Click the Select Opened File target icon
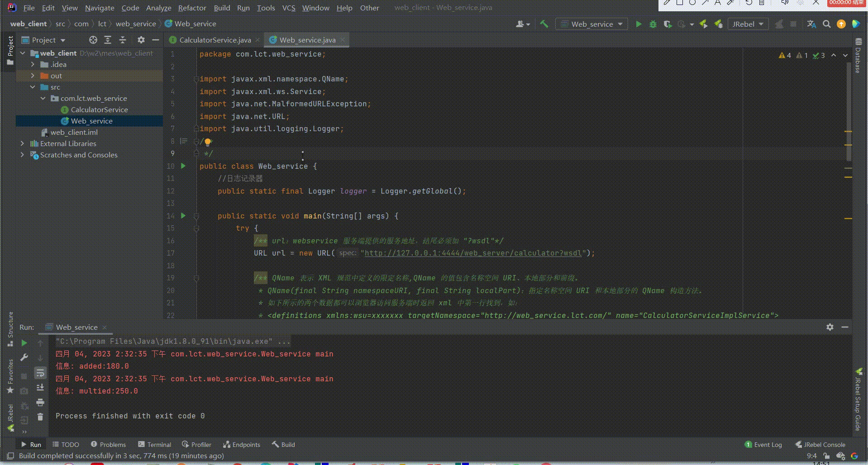 point(93,40)
